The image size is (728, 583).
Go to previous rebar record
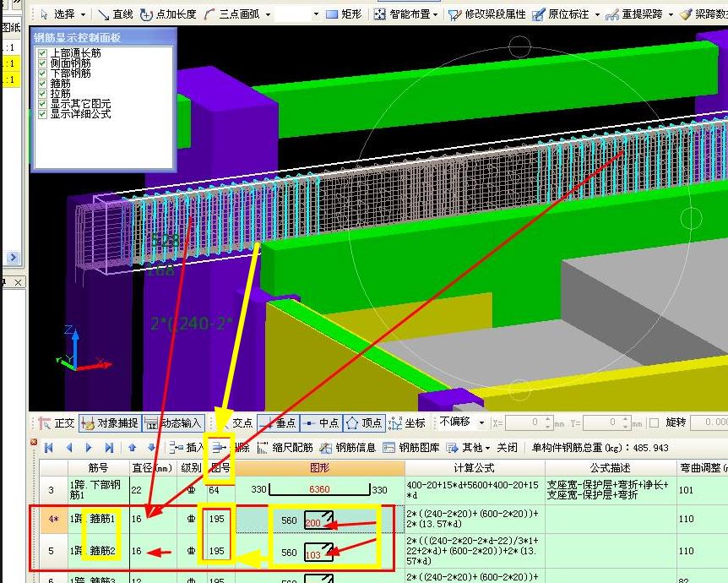[x=69, y=447]
